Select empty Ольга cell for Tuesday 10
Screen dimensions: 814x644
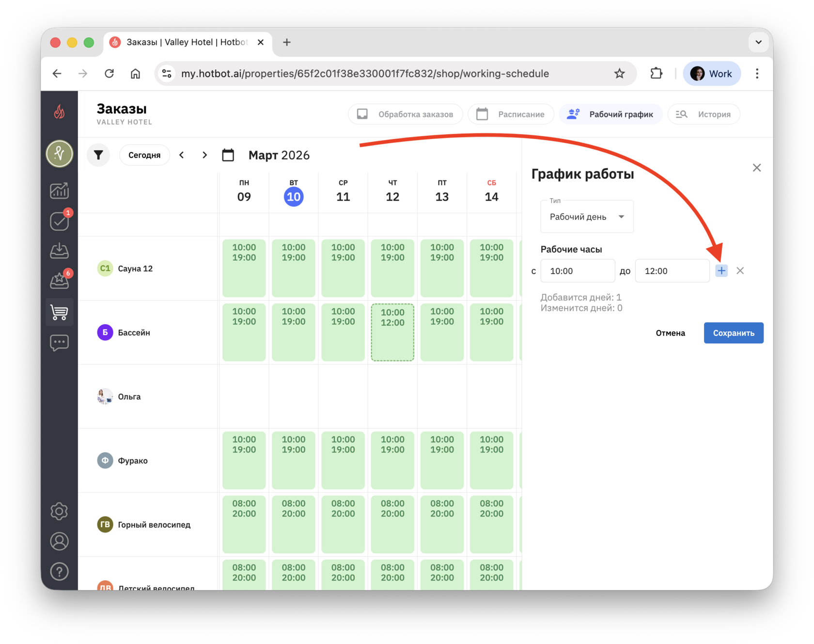294,396
